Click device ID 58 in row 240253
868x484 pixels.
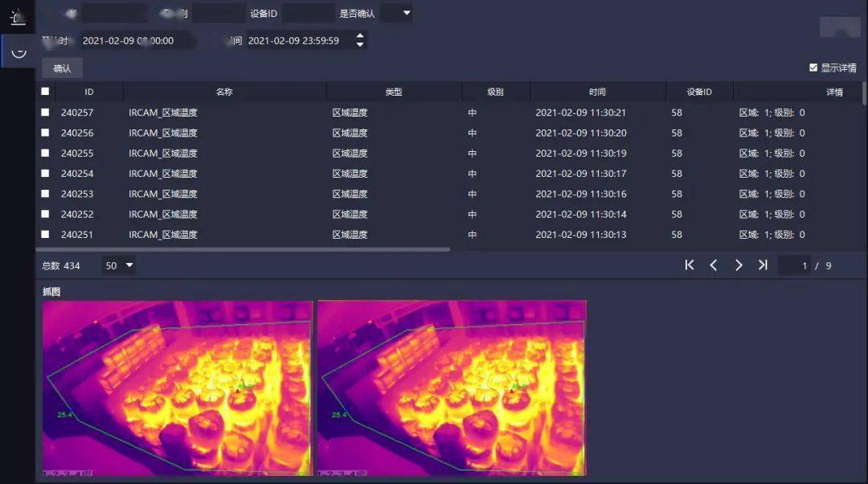tap(677, 194)
